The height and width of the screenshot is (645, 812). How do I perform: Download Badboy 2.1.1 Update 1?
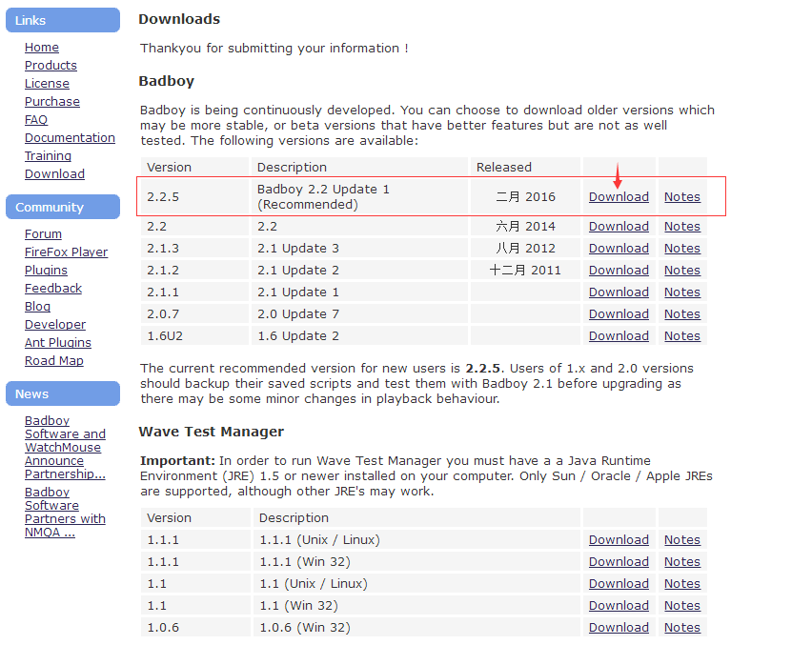coord(619,292)
